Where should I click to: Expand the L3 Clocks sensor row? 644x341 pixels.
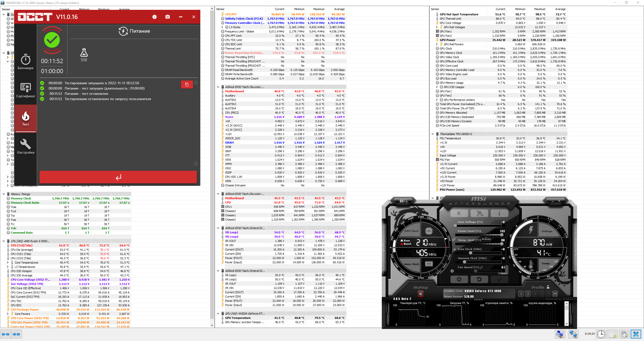tap(222, 27)
